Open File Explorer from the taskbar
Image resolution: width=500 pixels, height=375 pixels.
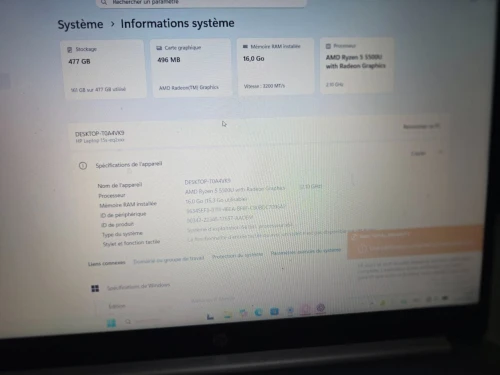click(x=227, y=315)
